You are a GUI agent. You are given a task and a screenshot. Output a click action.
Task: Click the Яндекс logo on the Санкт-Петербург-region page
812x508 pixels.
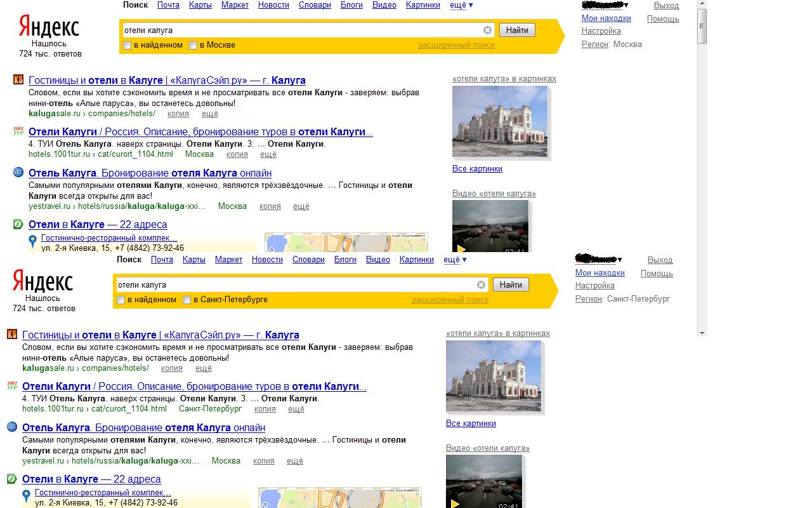point(43,281)
